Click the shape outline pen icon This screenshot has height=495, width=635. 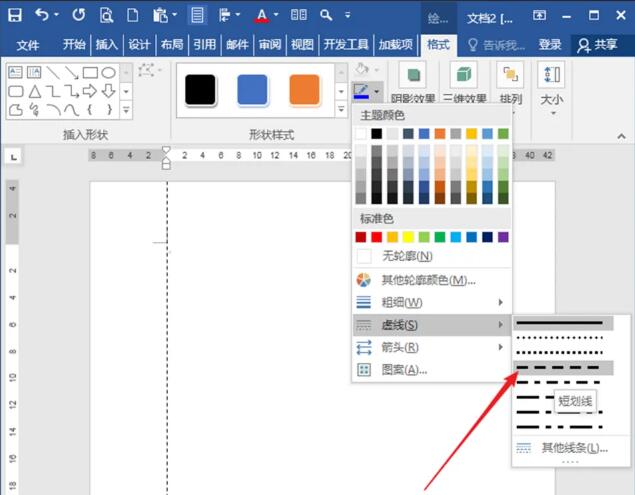click(x=361, y=91)
